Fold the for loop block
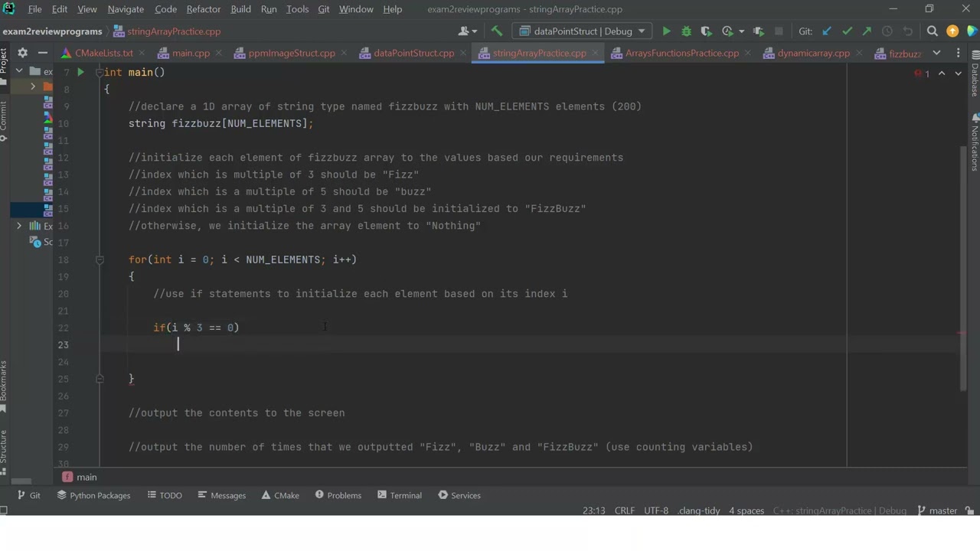Image resolution: width=980 pixels, height=551 pixels. pos(100,259)
